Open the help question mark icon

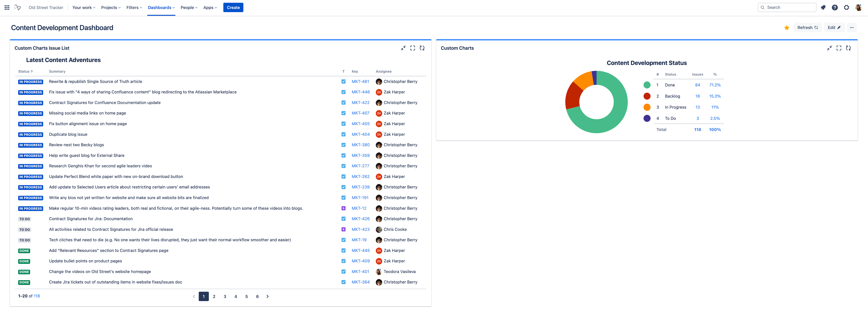point(835,7)
